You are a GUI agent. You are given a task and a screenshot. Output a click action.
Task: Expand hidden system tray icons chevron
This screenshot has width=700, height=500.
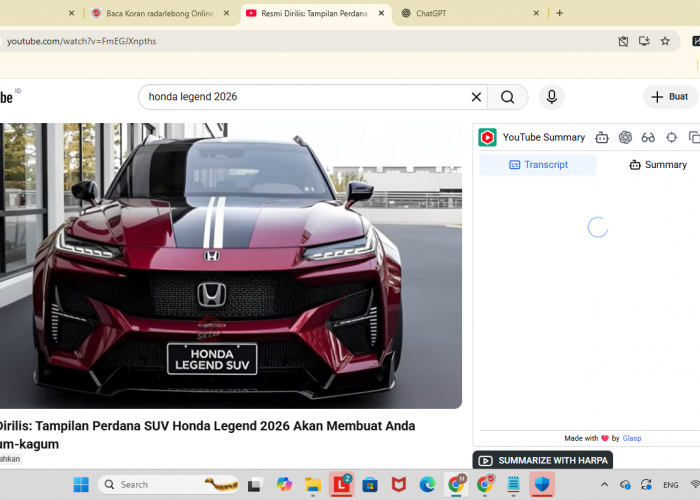click(604, 484)
